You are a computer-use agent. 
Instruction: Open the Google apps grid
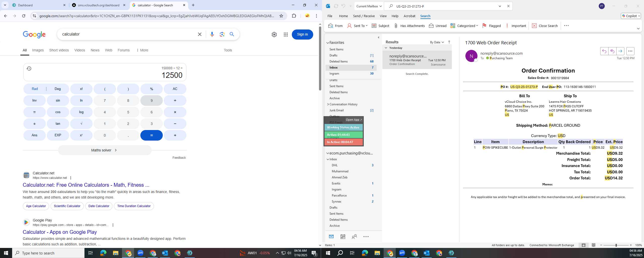tap(286, 35)
